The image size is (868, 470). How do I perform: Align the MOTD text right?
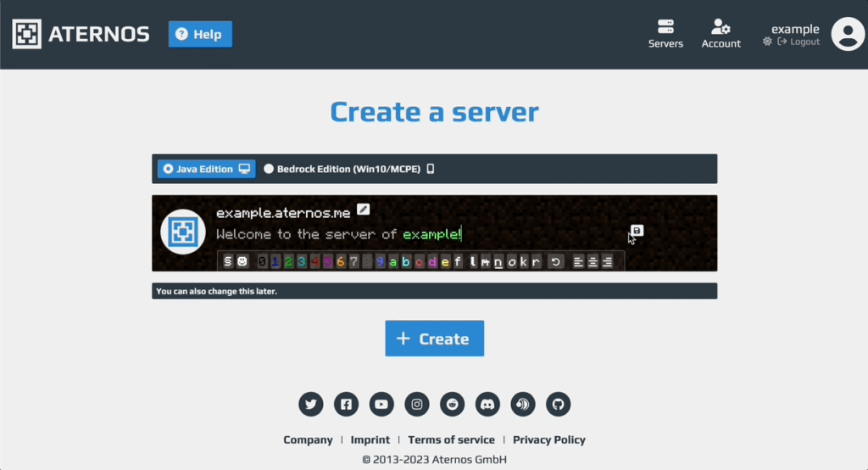[607, 261]
